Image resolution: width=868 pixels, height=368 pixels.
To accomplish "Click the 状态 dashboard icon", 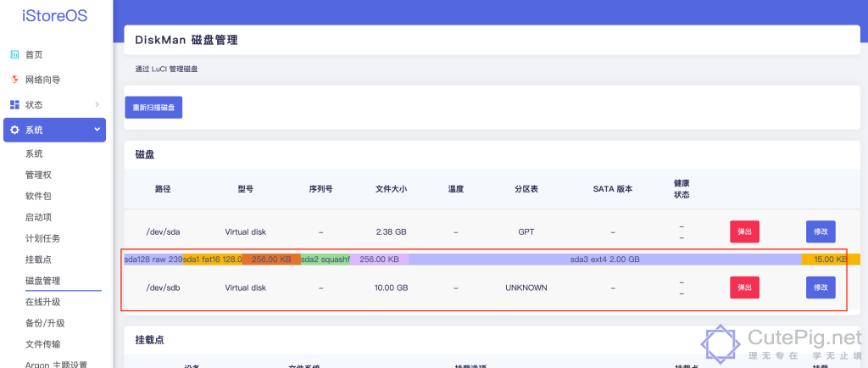I will coord(15,104).
